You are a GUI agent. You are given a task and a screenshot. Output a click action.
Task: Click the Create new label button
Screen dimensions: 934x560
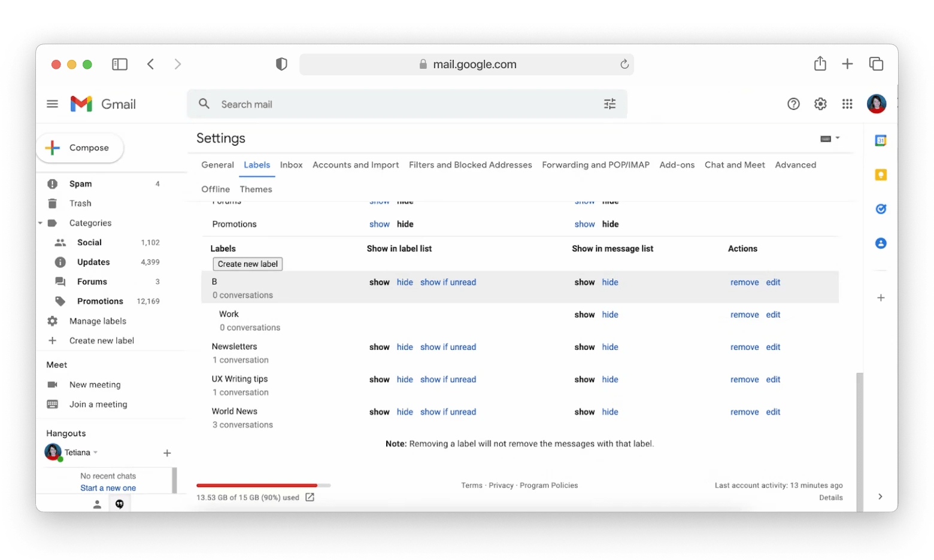[x=247, y=264]
